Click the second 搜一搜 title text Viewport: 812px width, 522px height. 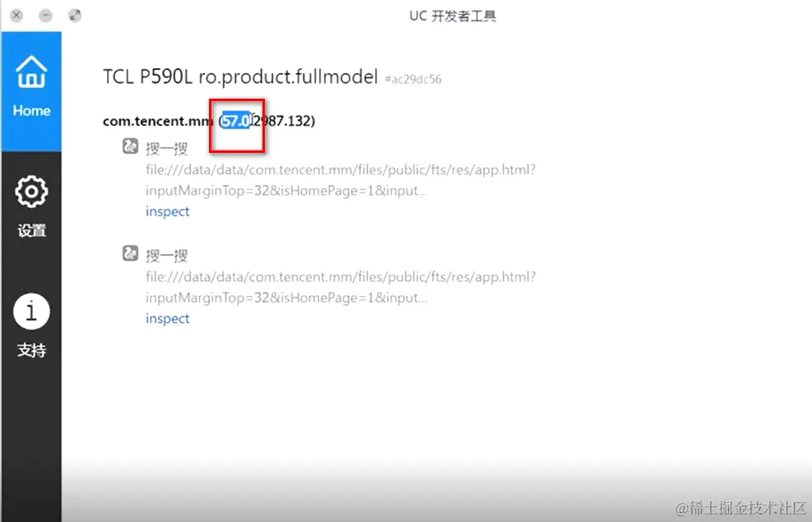(x=167, y=256)
